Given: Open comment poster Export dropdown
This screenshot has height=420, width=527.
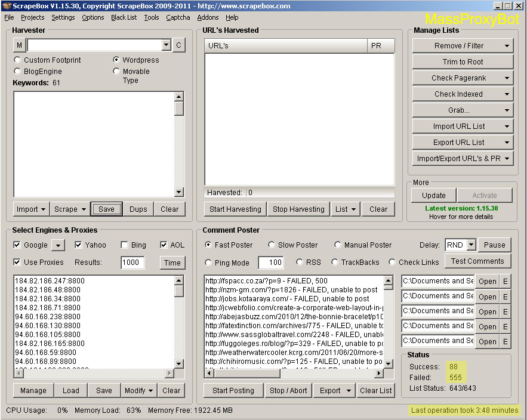Looking at the screenshot, I should click(x=335, y=390).
